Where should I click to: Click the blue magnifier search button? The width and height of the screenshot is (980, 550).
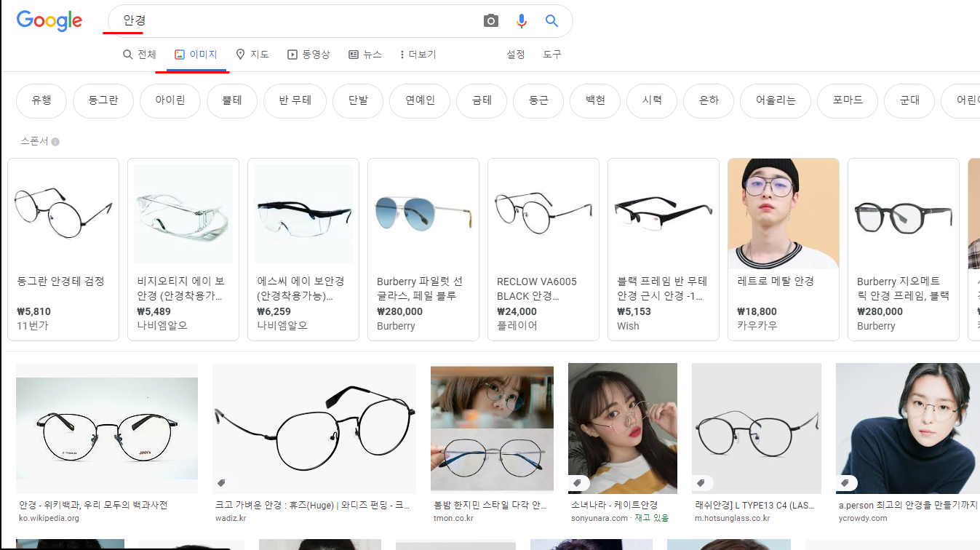click(551, 21)
